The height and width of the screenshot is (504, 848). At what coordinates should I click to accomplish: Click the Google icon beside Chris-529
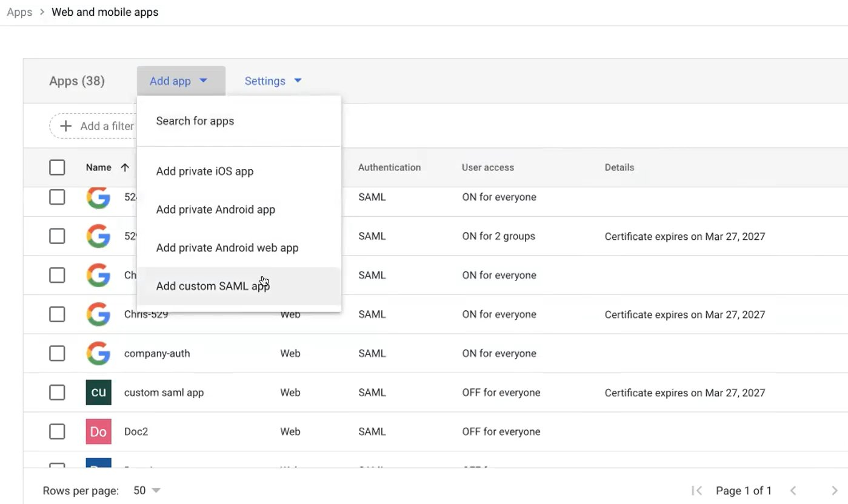98,314
